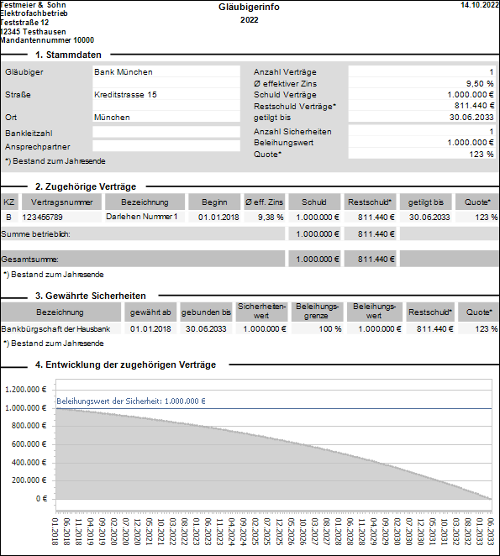Click the '3. Gewährte Sicherheiten' heading
The image size is (500, 556).
90,296
